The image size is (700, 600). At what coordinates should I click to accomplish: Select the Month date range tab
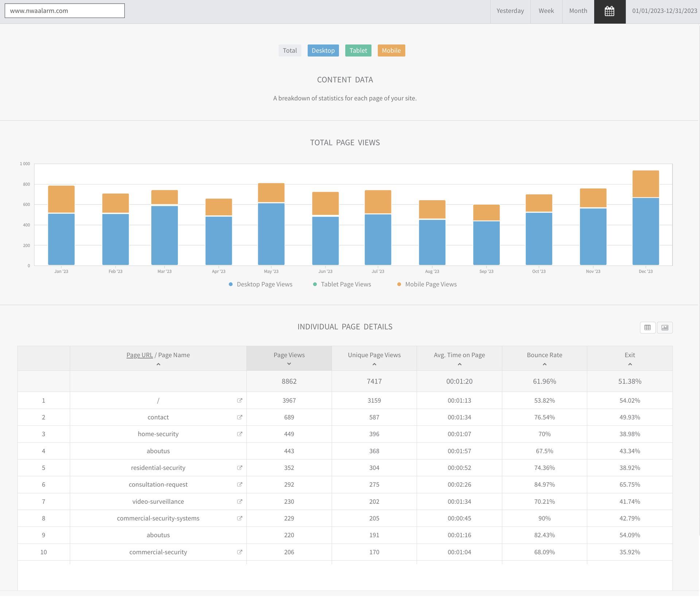(578, 11)
